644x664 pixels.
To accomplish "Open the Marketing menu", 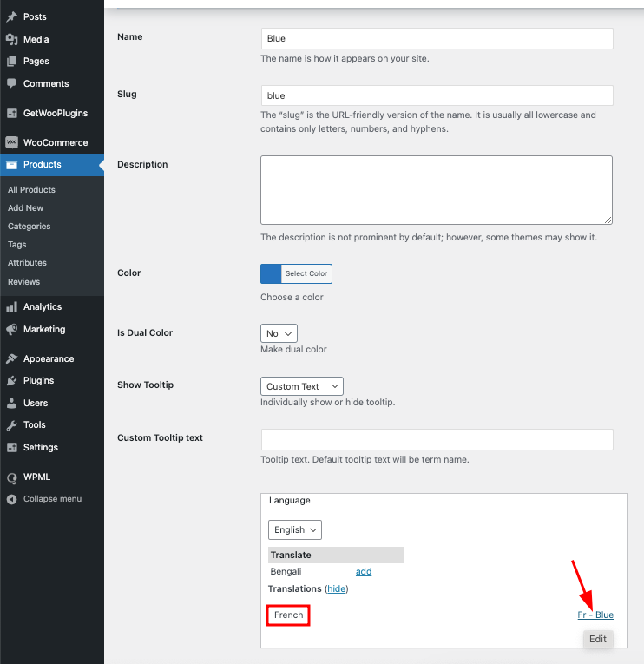I will coord(44,330).
